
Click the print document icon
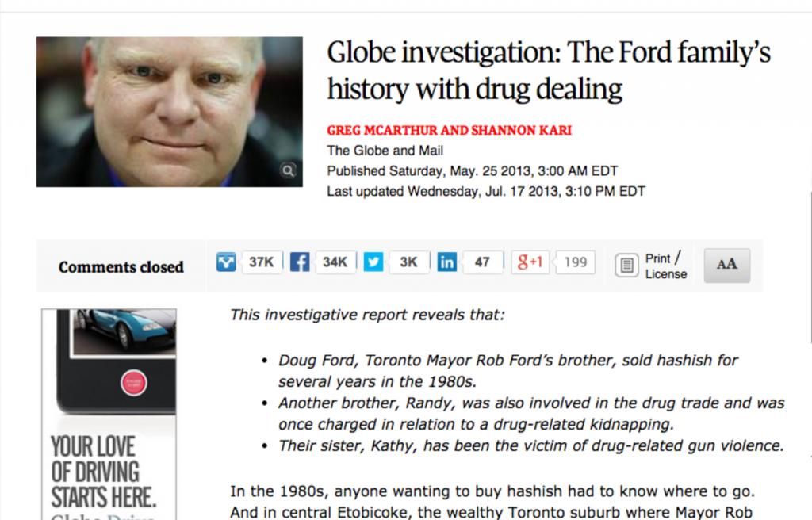[x=626, y=266]
